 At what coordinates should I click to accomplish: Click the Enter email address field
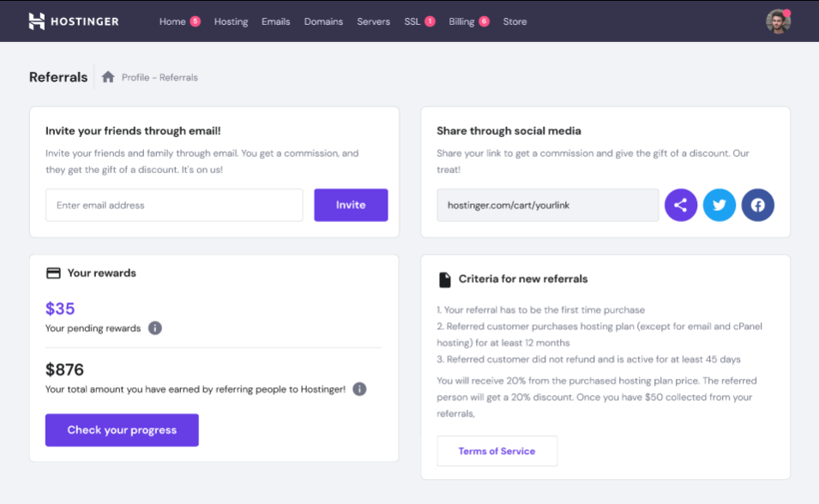click(174, 206)
